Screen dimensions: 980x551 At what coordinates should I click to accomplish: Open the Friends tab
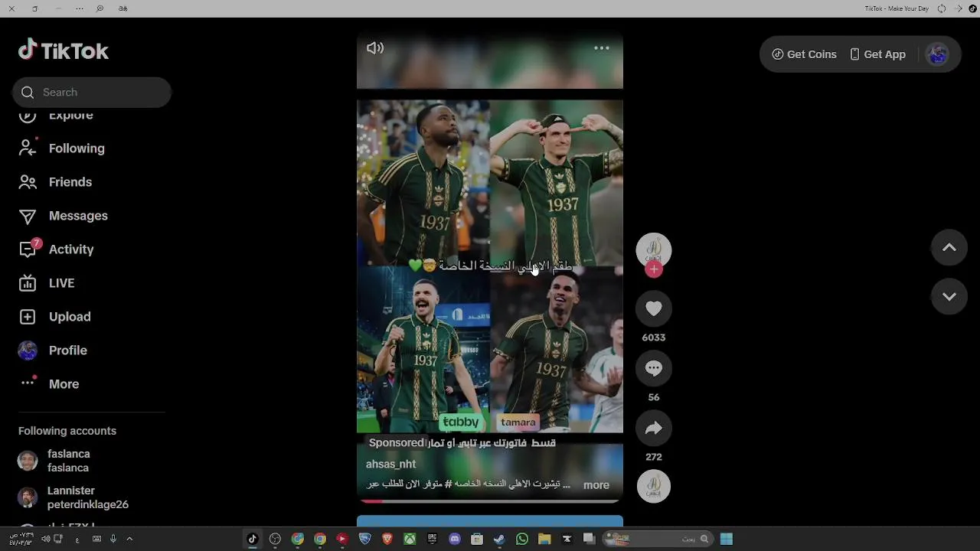70,182
